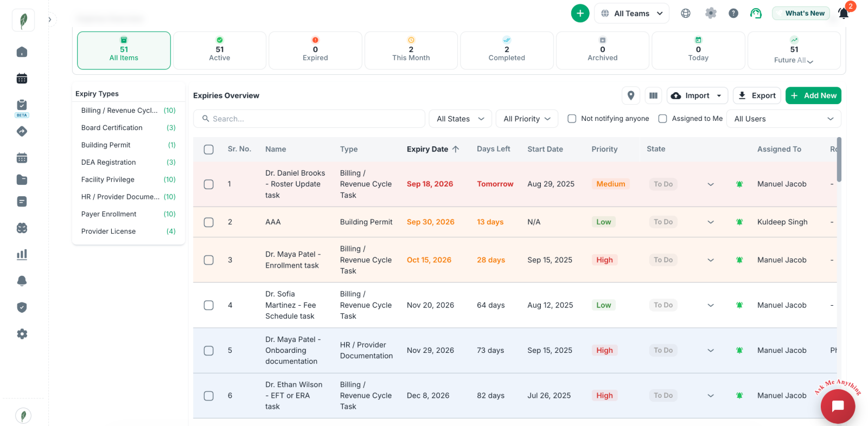Open the column layout icon
The image size is (868, 426).
point(654,95)
